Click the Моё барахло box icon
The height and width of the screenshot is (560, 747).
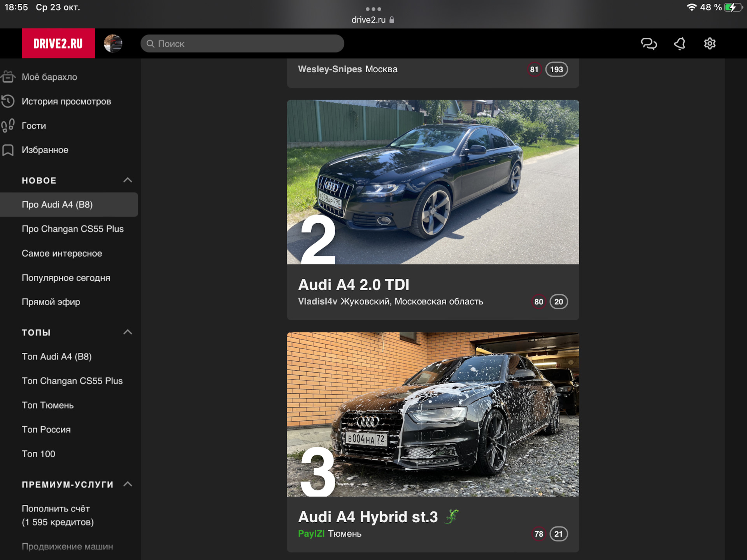click(8, 77)
